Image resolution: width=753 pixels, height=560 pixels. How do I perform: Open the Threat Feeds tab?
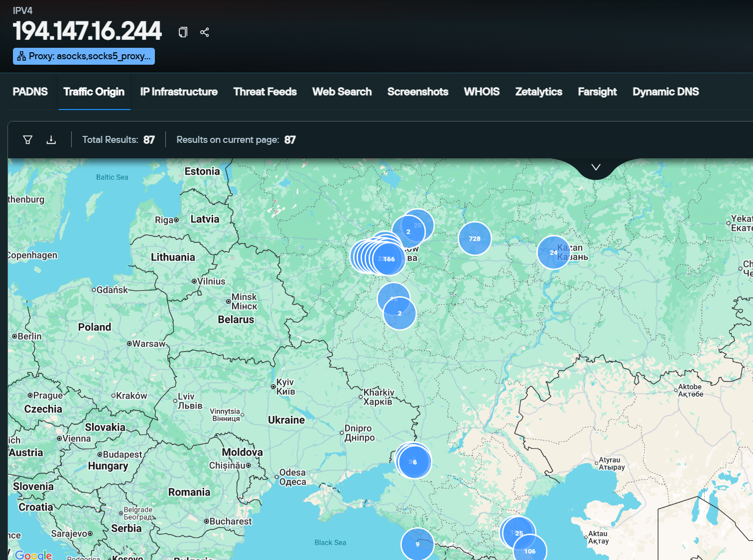(265, 92)
